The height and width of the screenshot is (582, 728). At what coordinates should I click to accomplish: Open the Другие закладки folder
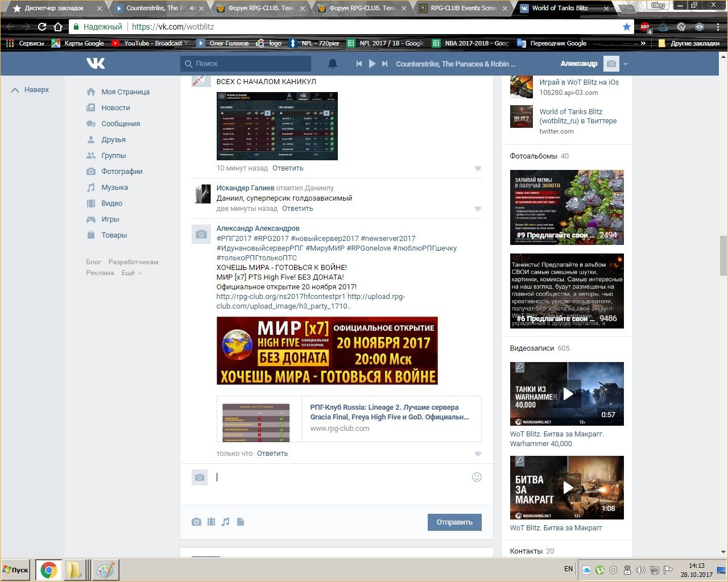[688, 43]
